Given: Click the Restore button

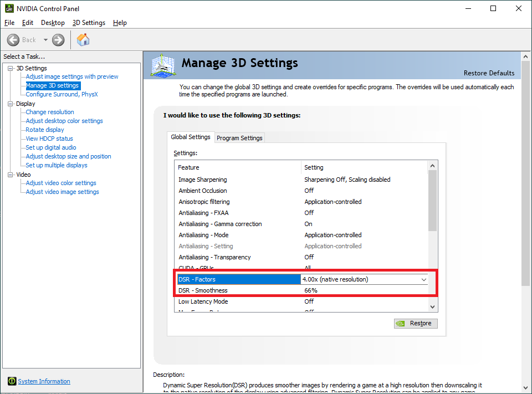Looking at the screenshot, I should 416,323.
